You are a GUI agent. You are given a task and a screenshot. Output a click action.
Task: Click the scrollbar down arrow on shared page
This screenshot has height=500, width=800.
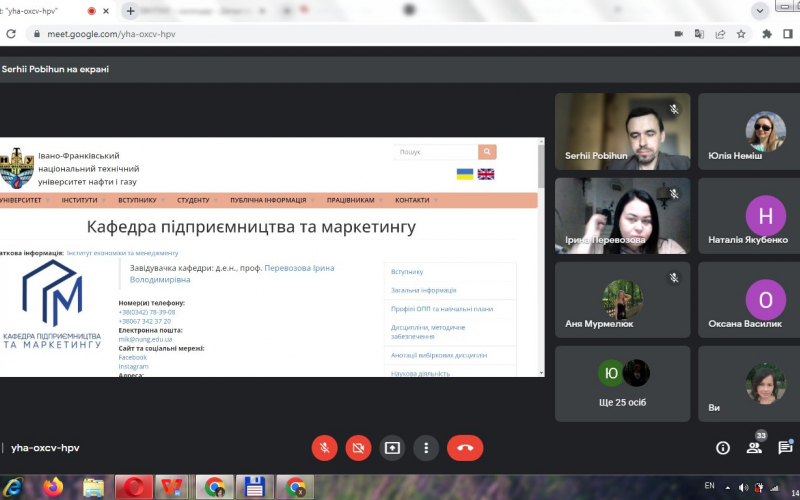tap(541, 373)
